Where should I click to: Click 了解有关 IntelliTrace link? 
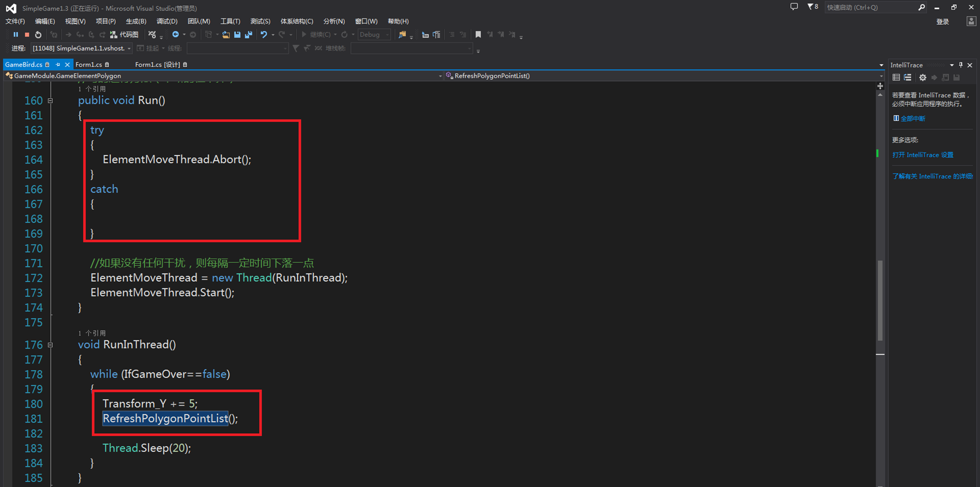coord(932,176)
